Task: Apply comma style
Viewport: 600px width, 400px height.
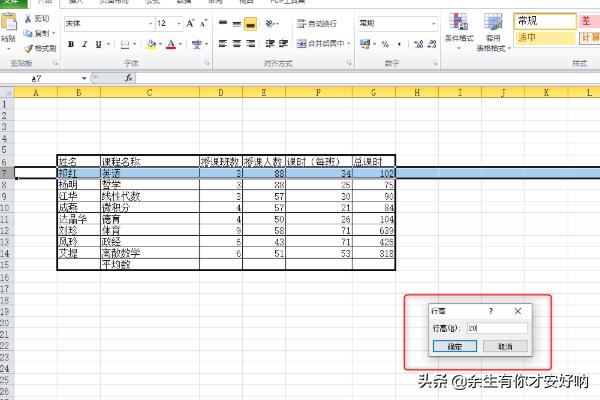Action: pyautogui.click(x=399, y=44)
